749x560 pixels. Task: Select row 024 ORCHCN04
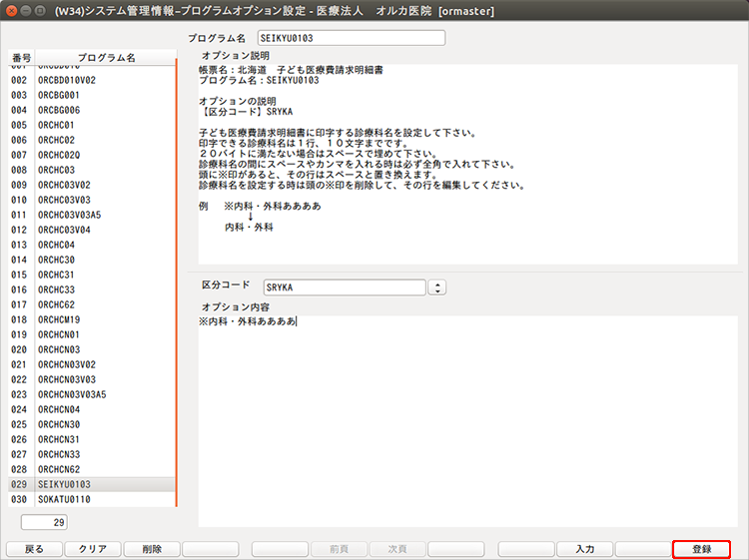pyautogui.click(x=92, y=409)
